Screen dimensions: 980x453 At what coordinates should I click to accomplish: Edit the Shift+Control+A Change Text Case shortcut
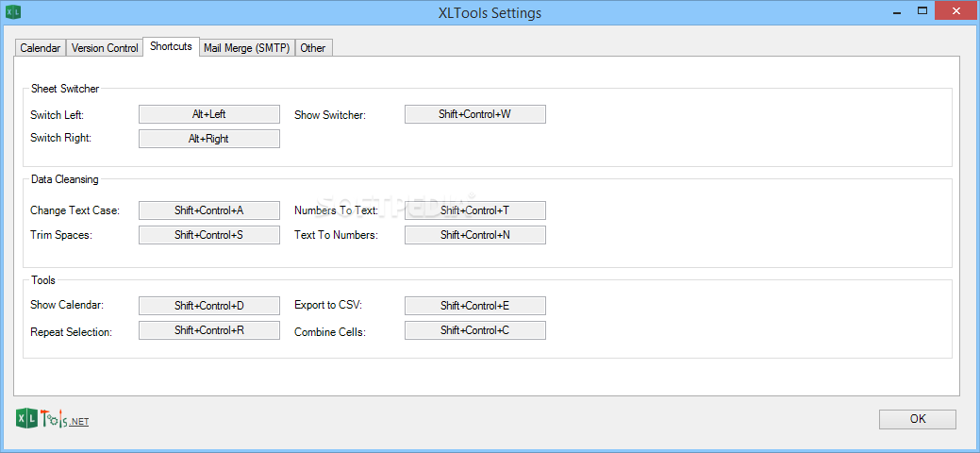coord(208,210)
